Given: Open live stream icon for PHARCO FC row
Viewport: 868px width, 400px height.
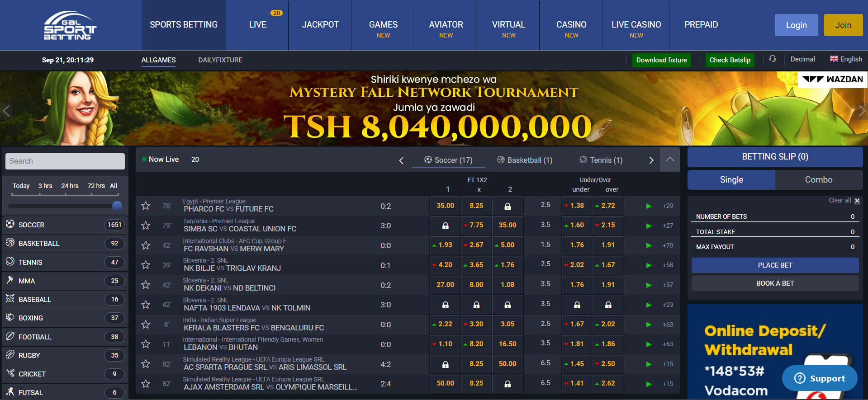Looking at the screenshot, I should (649, 206).
